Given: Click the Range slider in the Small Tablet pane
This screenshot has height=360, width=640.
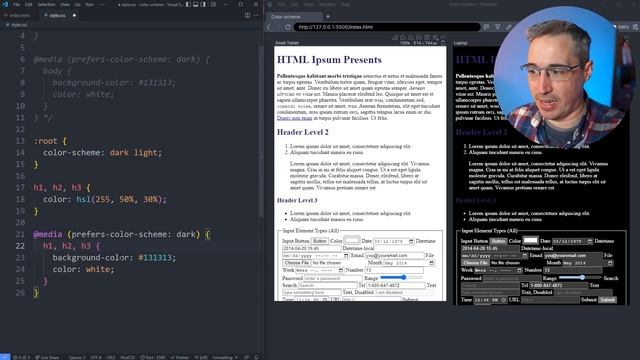Looking at the screenshot, I should coord(401,278).
